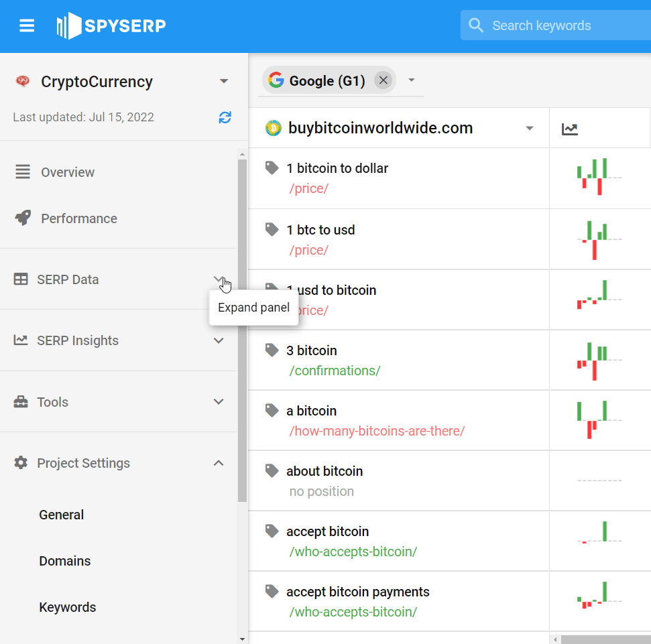Expand the SERP Data panel
The image size is (651, 644).
click(219, 279)
